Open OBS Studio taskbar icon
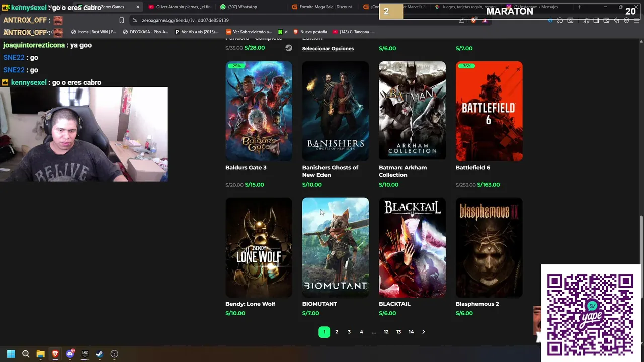Viewport: 644px width, 362px height. tap(114, 354)
